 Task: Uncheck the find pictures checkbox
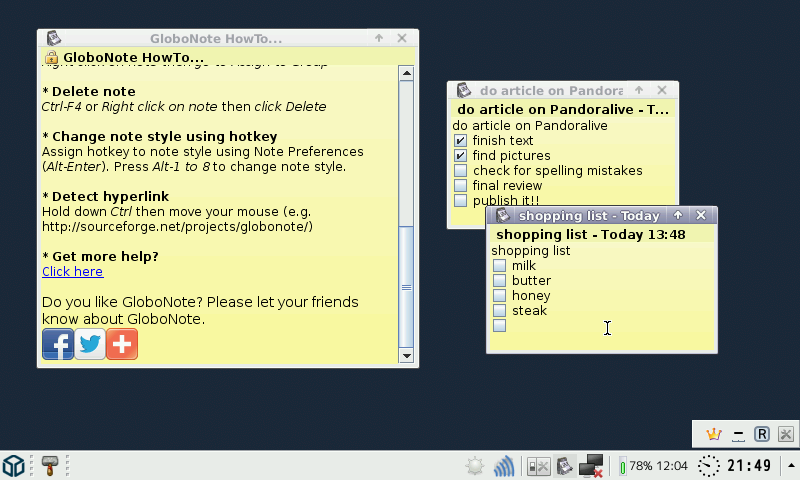coord(460,156)
